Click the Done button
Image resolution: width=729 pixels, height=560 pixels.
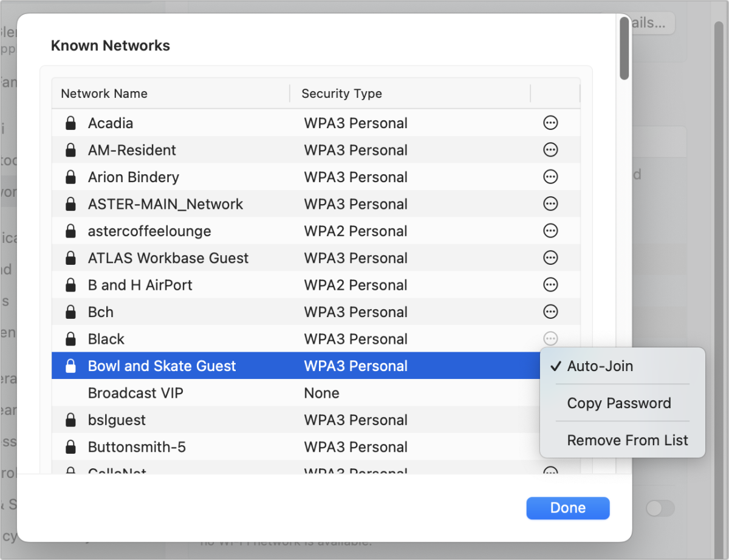tap(568, 508)
